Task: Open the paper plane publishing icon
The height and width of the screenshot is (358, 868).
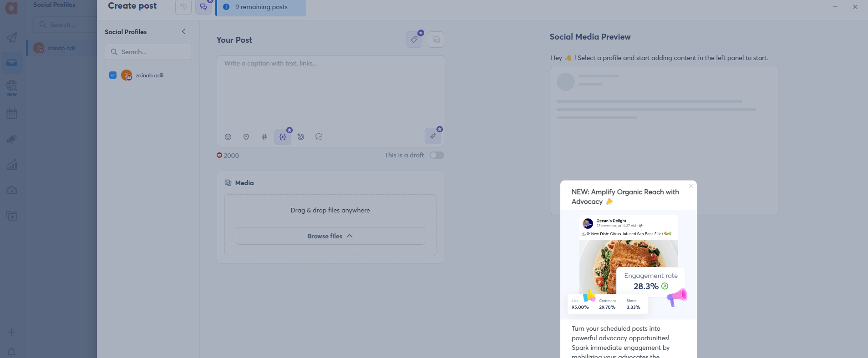Action: [12, 37]
